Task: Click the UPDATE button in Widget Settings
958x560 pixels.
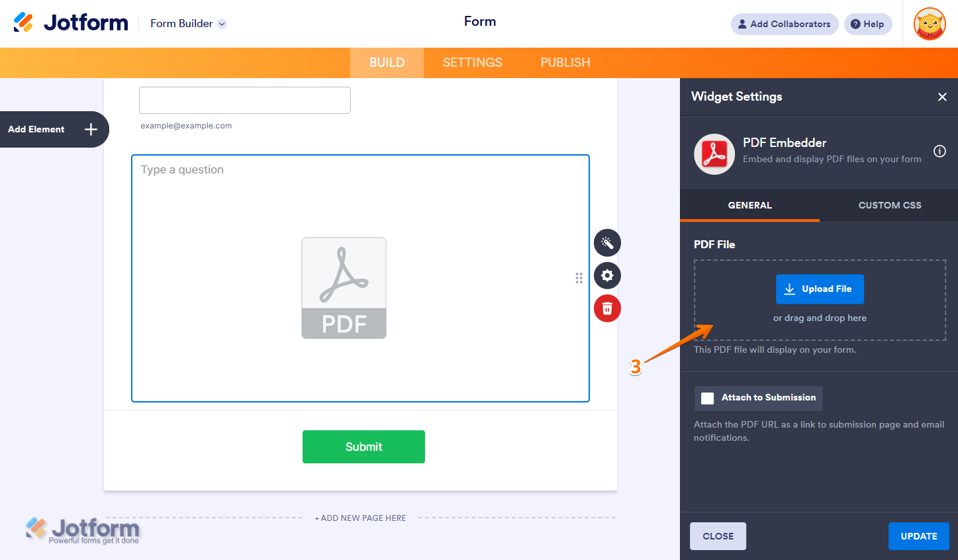Action: 919,536
